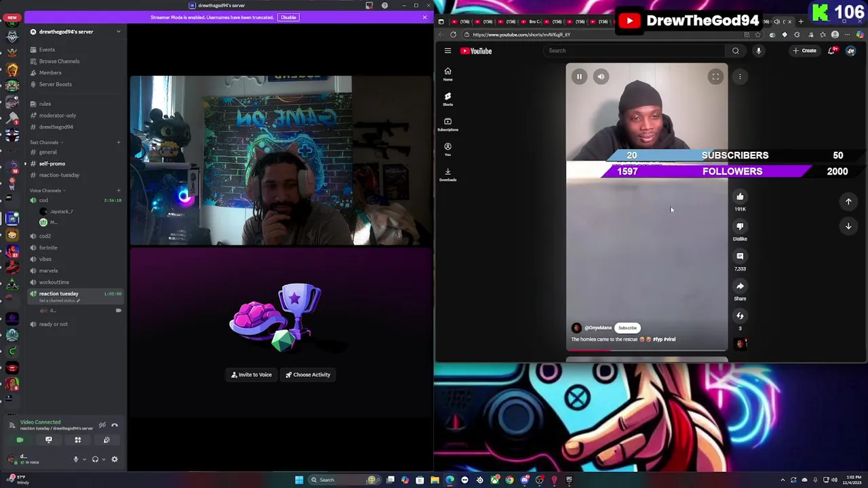
Task: Disable Discord Streamer Mode
Action: coord(288,17)
